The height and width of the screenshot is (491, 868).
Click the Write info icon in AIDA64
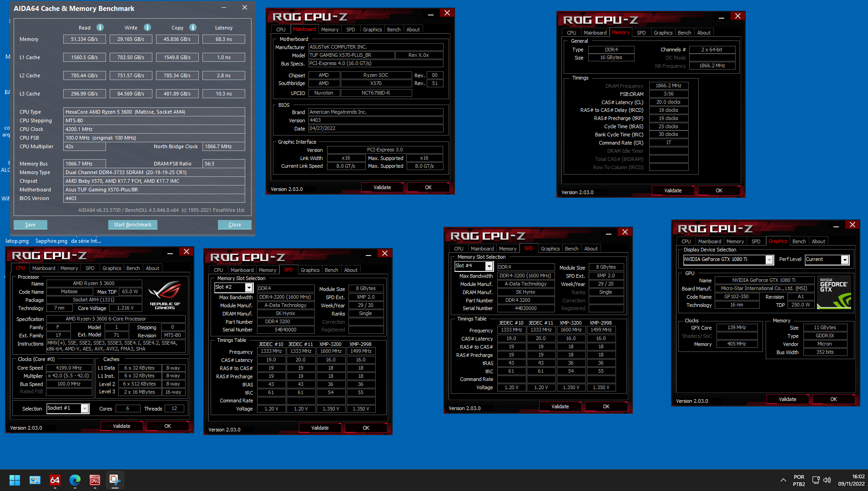coord(147,27)
